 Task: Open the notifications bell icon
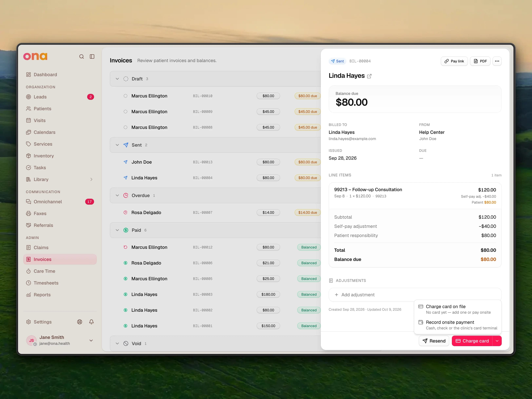(91, 322)
